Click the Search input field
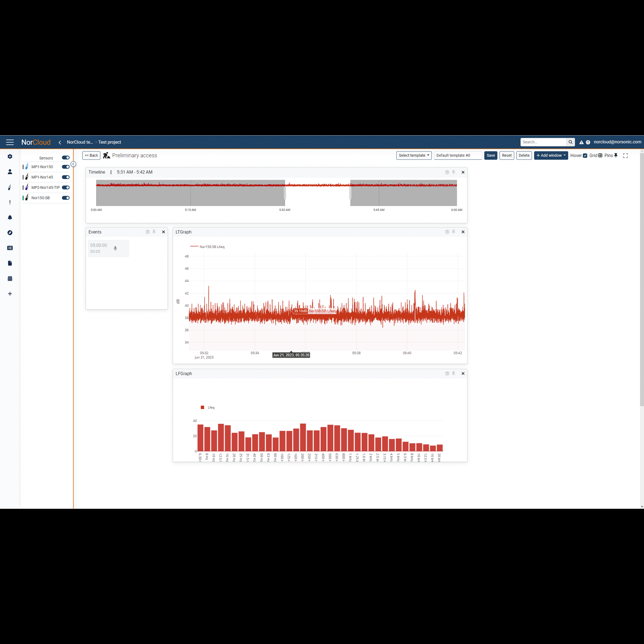This screenshot has height=644, width=644. (543, 142)
